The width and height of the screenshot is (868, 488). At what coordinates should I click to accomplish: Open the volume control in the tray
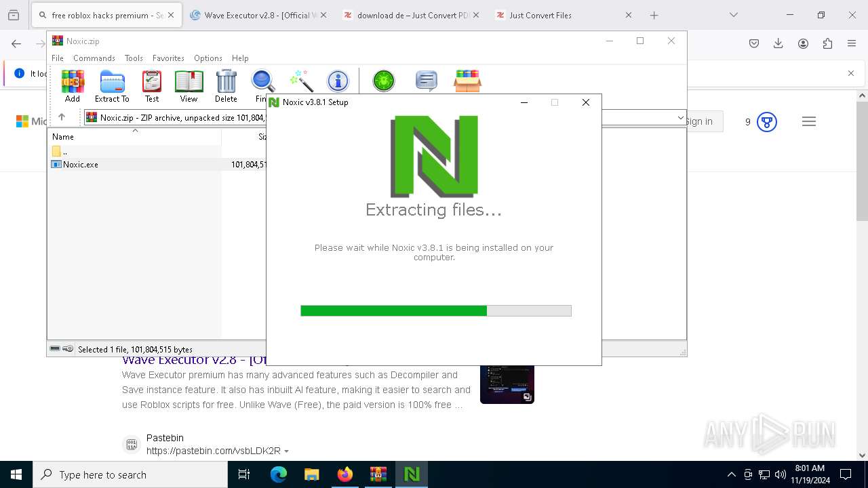781,474
